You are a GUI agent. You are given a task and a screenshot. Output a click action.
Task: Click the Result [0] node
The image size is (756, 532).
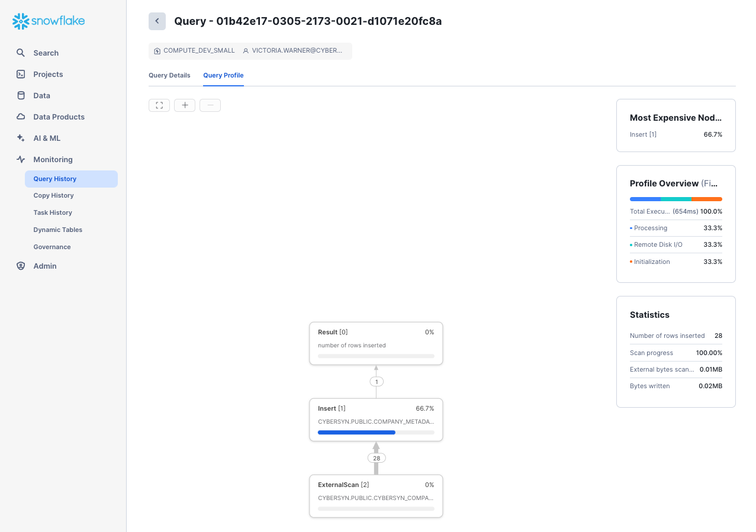point(376,343)
